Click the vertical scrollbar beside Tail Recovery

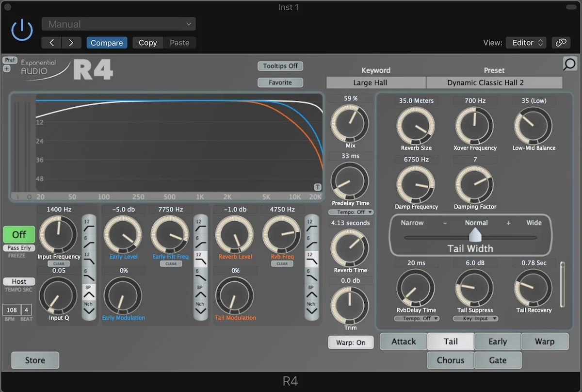coord(563,284)
